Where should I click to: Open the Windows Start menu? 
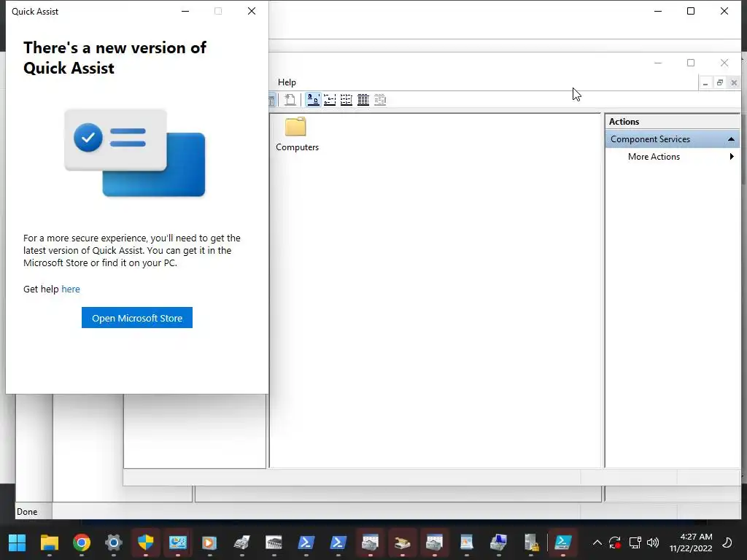coord(18,542)
